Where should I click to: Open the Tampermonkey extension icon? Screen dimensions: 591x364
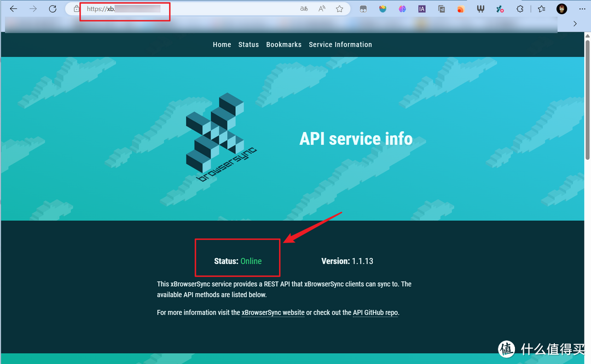[x=363, y=9]
